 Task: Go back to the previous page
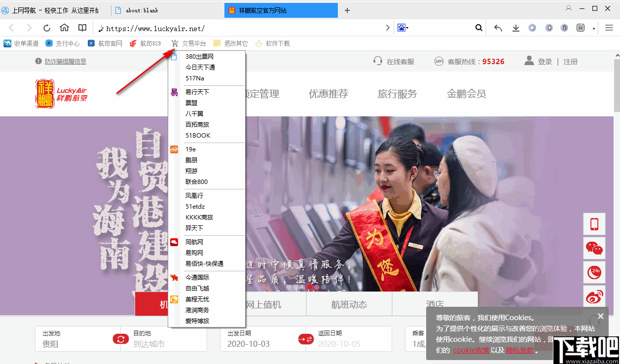pyautogui.click(x=11, y=28)
